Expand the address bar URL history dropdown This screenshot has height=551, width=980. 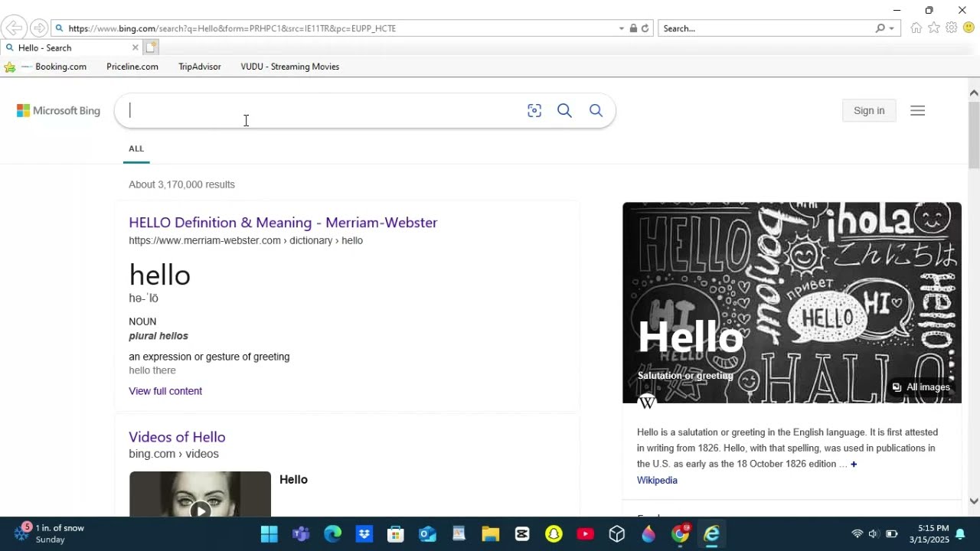click(622, 28)
